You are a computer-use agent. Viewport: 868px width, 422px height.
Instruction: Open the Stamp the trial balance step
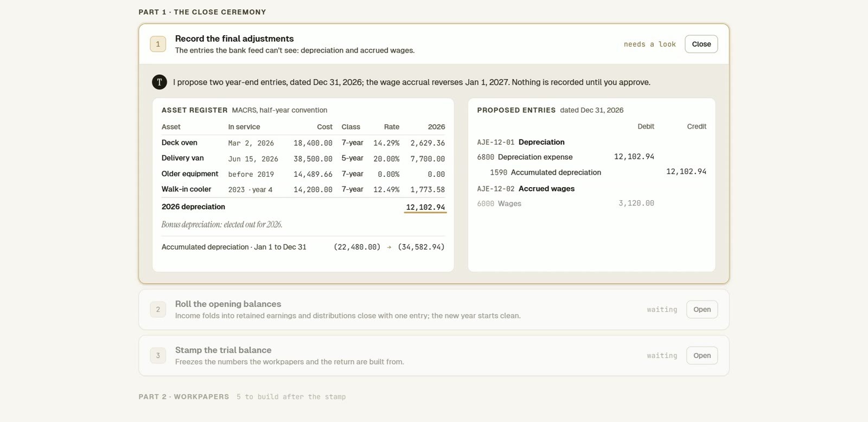pos(701,355)
